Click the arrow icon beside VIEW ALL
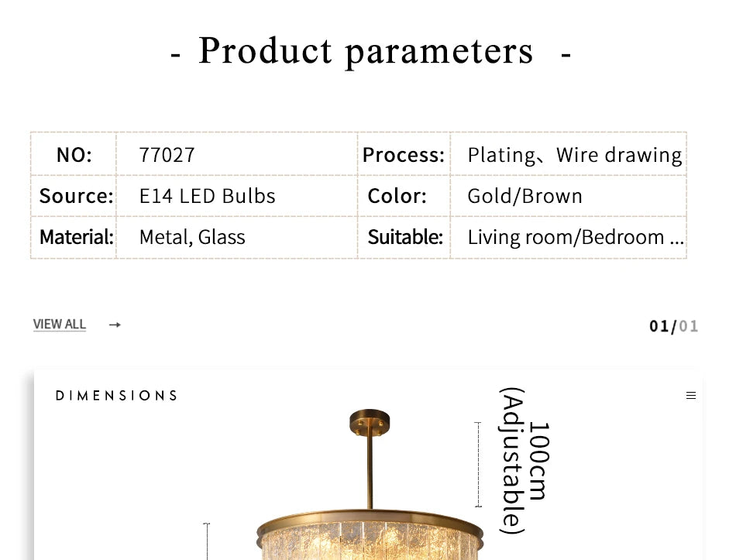The height and width of the screenshot is (560, 736). pyautogui.click(x=115, y=325)
